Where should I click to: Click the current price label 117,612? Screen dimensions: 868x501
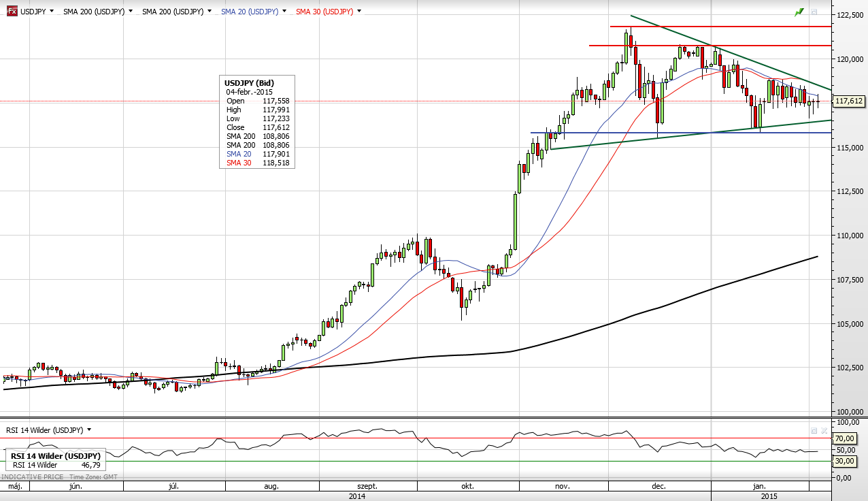pyautogui.click(x=849, y=101)
